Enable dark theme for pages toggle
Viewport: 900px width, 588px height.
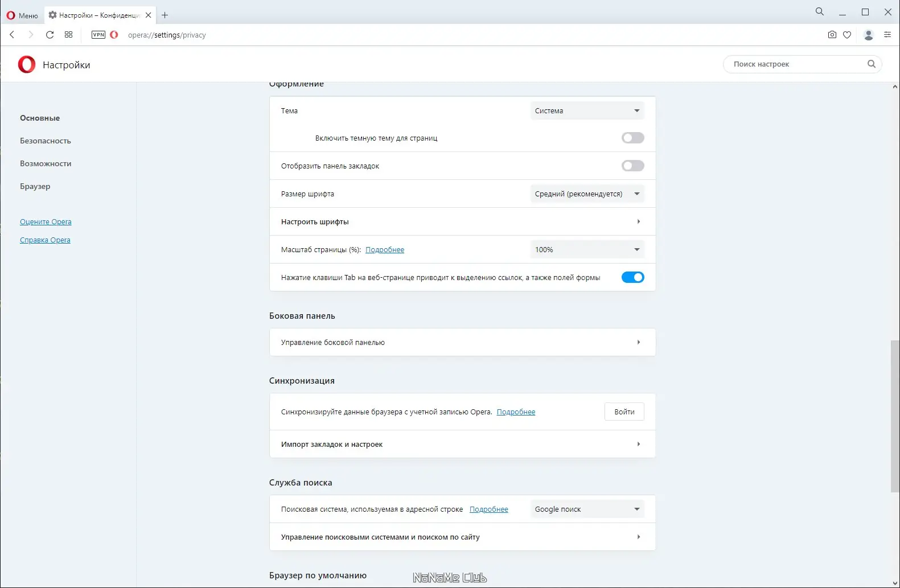[632, 138]
